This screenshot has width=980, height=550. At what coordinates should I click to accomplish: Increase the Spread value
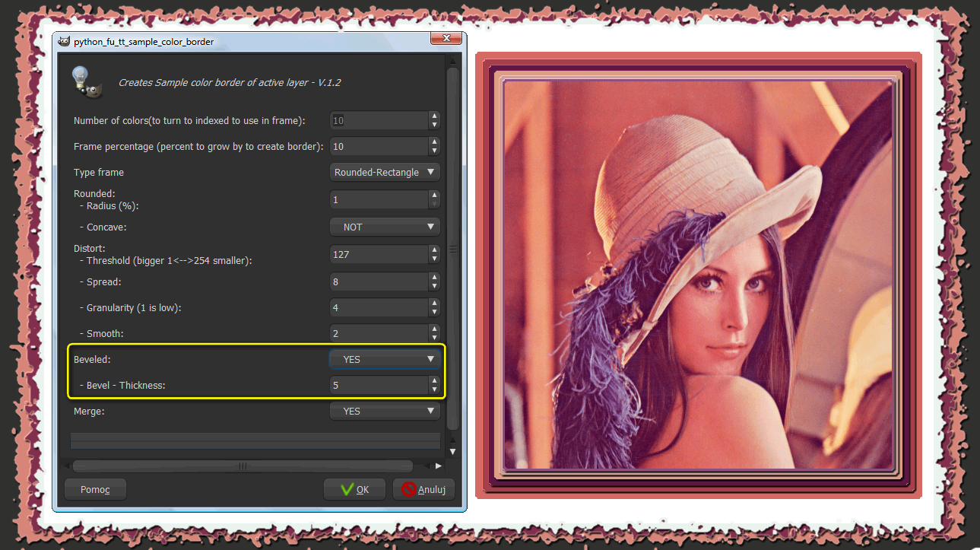[x=434, y=278]
